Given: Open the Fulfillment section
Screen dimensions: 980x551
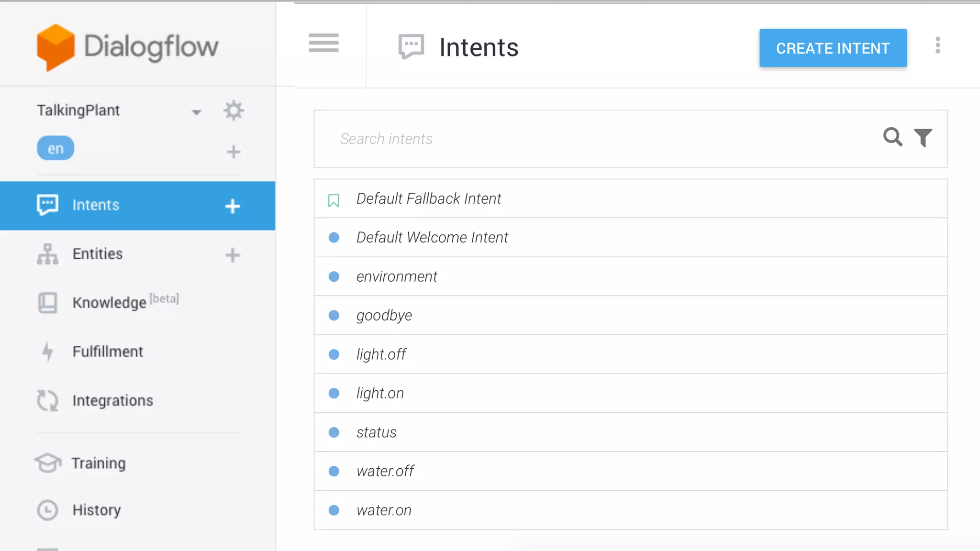Looking at the screenshot, I should pos(108,352).
